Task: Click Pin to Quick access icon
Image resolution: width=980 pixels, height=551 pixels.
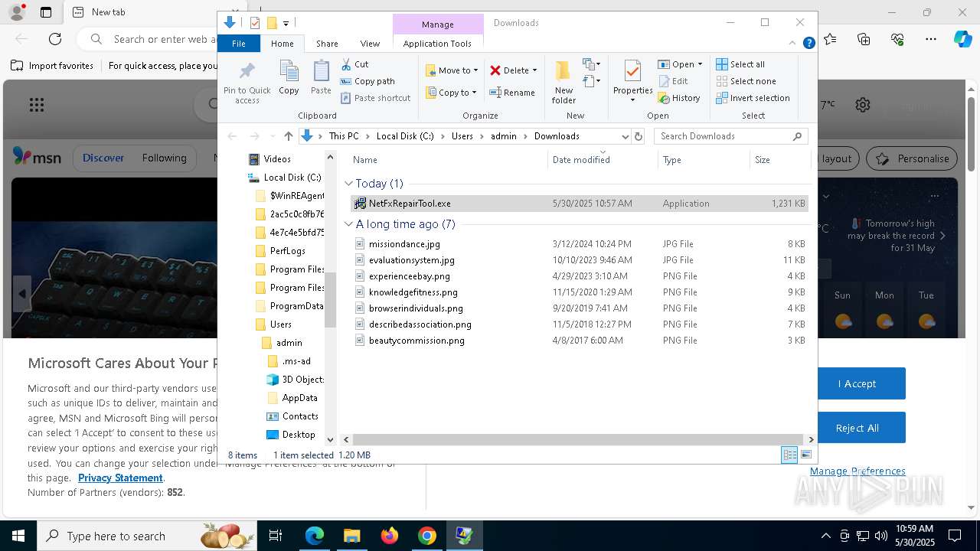Action: click(x=247, y=83)
